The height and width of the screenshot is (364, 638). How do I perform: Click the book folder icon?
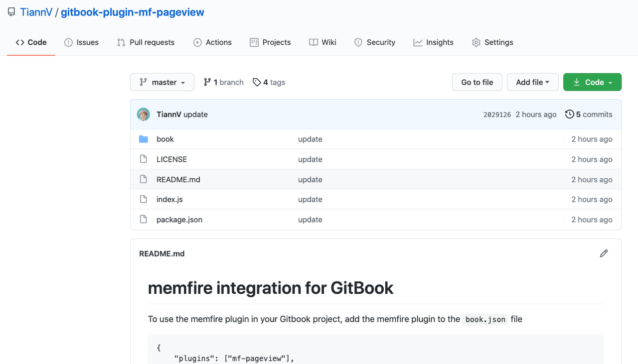tap(144, 139)
